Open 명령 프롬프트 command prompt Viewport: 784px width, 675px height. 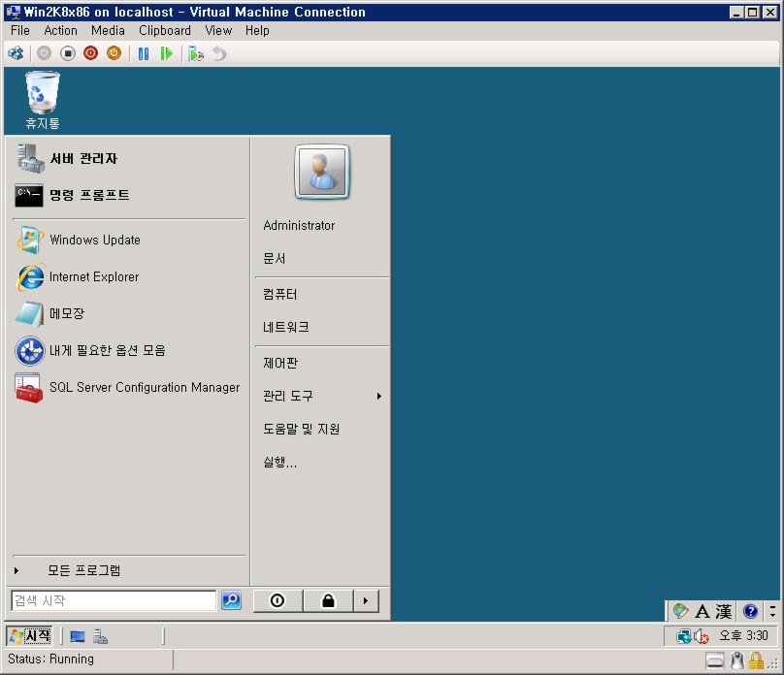tap(128, 195)
